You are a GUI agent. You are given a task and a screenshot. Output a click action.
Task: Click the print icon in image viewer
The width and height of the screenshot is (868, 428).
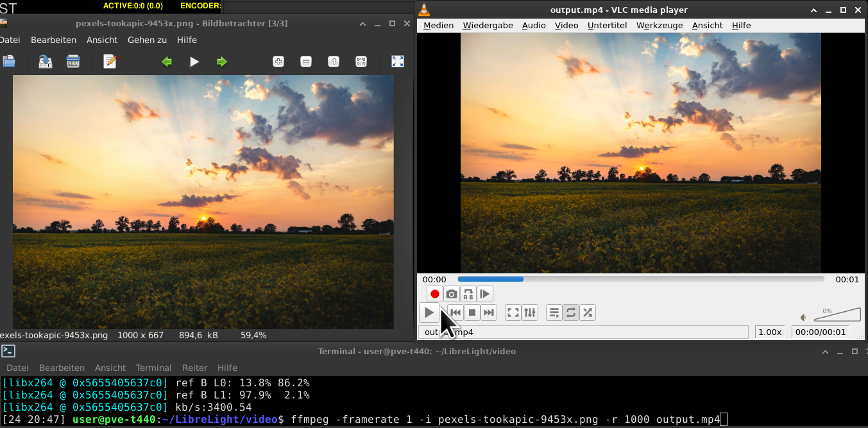73,62
